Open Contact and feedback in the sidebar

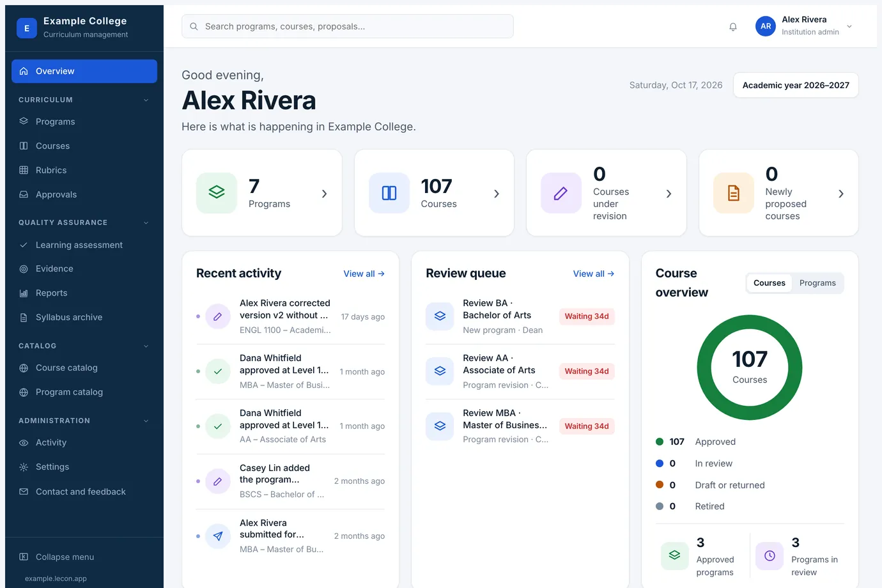tap(84, 491)
